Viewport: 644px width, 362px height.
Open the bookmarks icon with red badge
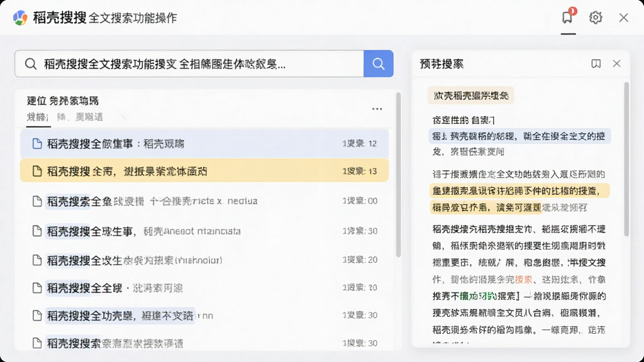point(568,16)
